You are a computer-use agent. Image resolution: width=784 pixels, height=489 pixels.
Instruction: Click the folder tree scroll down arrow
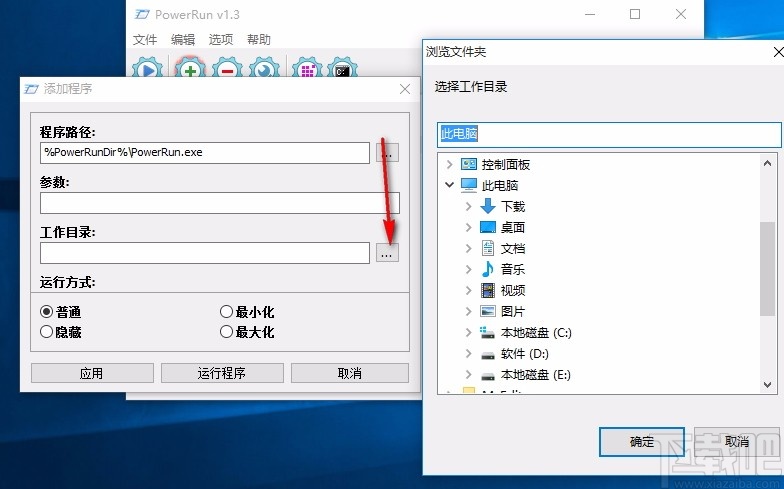(x=768, y=384)
